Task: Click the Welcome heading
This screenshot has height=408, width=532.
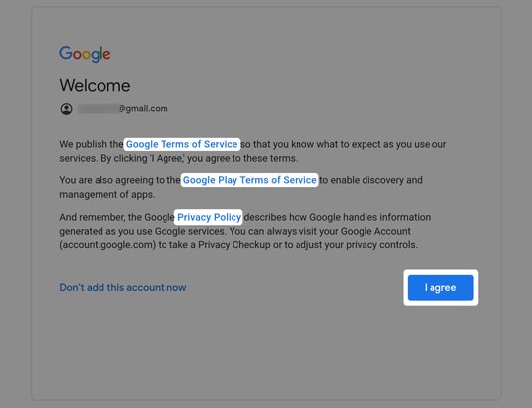Action: coord(95,85)
